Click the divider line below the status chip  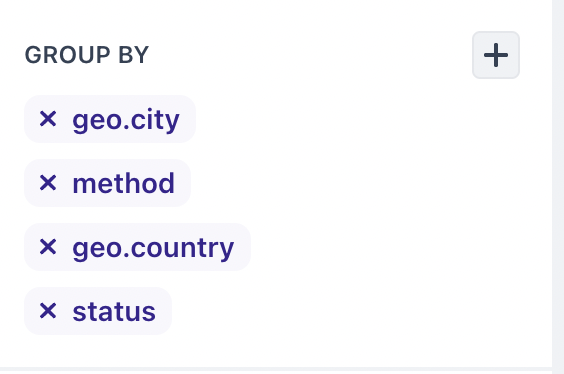pos(276,368)
